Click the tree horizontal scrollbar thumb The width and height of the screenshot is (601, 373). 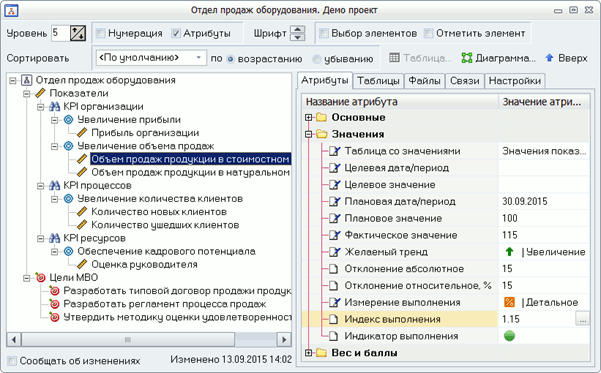coord(128,339)
